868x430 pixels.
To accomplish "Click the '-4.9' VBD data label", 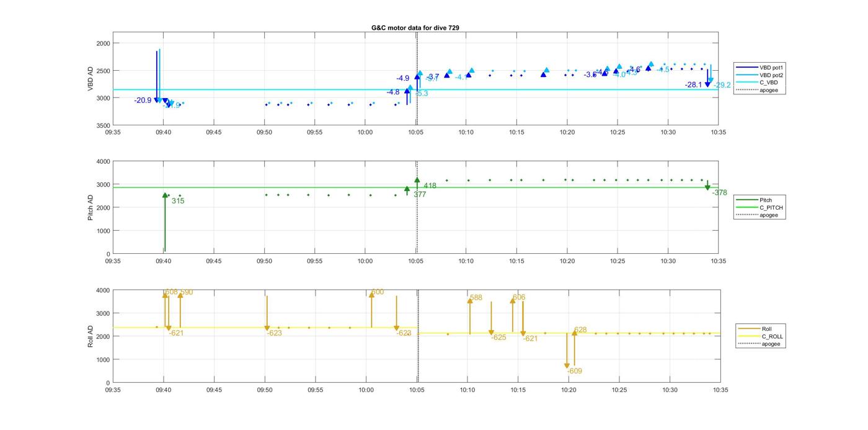I will [x=403, y=78].
